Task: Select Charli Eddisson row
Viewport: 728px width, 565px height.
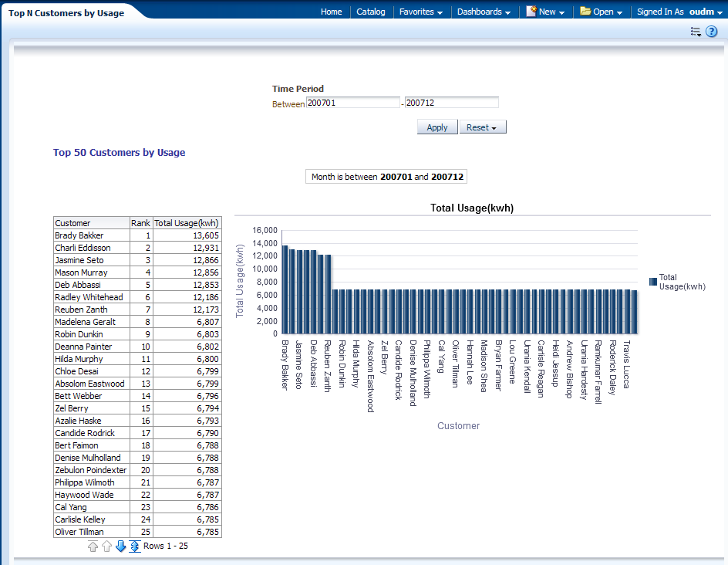Action: tap(137, 248)
